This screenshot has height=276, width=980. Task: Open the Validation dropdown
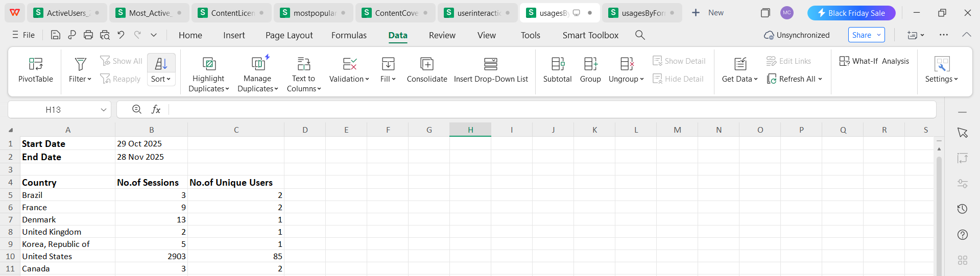click(x=349, y=79)
